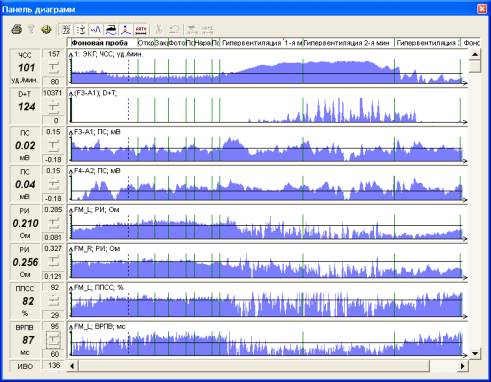Toggle the iron smoothing toolbar icon

(x=111, y=30)
